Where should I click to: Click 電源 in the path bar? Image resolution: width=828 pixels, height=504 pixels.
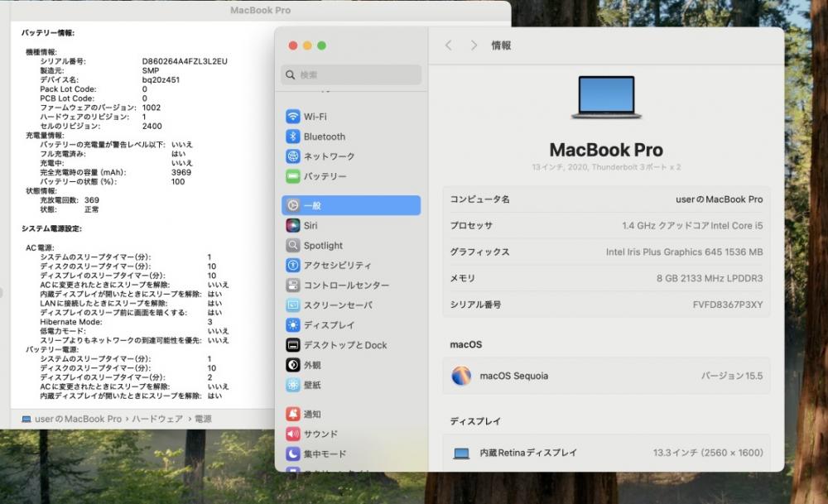click(204, 419)
